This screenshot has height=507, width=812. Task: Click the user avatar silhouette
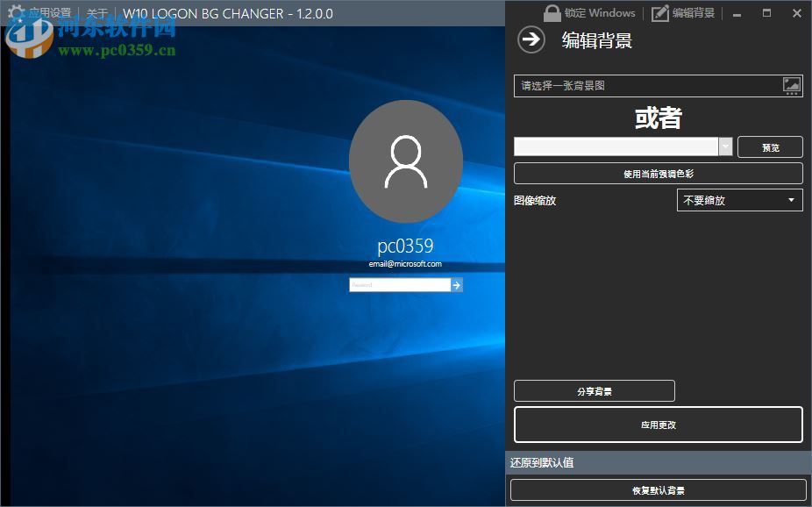[x=406, y=162]
